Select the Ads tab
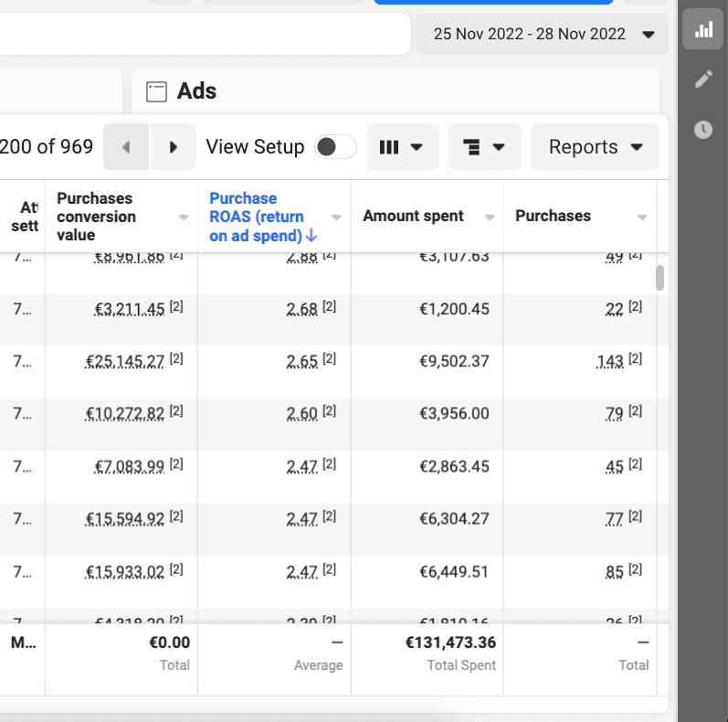The height and width of the screenshot is (722, 728). [x=196, y=91]
